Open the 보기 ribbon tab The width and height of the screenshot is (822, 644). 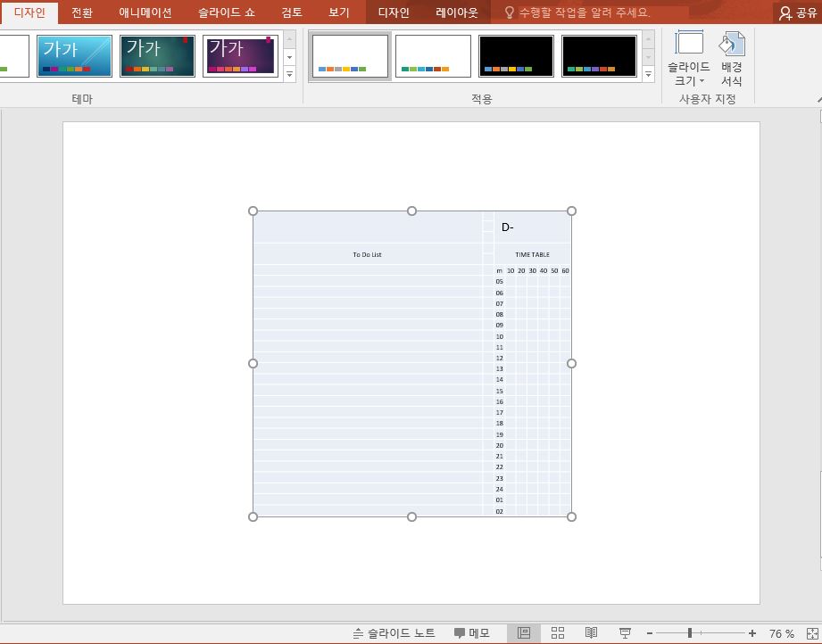coord(338,12)
